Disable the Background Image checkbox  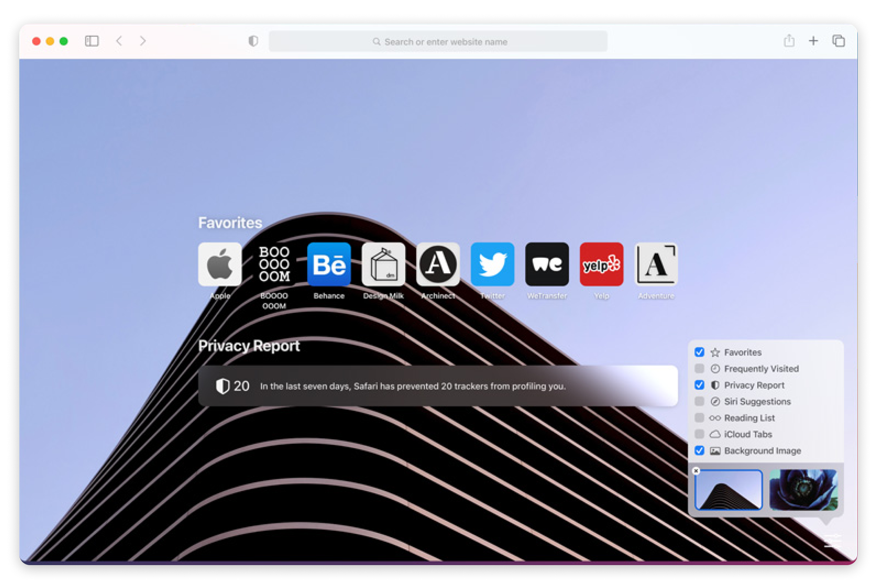pos(699,450)
